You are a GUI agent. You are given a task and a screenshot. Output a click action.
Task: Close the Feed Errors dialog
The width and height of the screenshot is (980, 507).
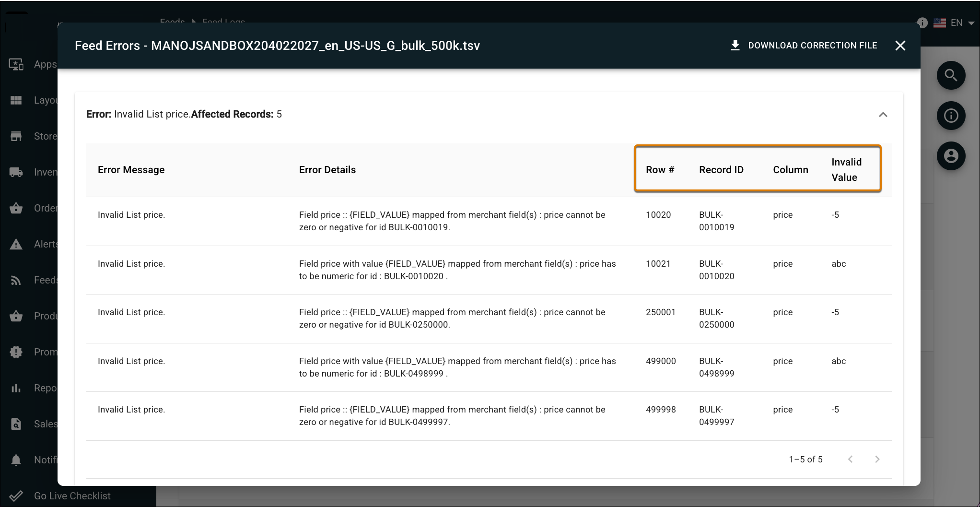[x=900, y=46]
